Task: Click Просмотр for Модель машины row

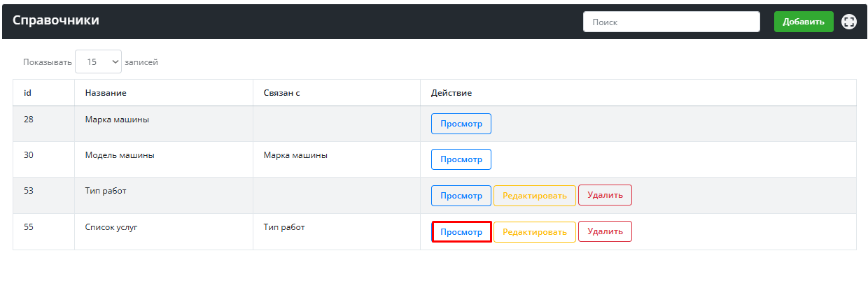Action: point(461,159)
